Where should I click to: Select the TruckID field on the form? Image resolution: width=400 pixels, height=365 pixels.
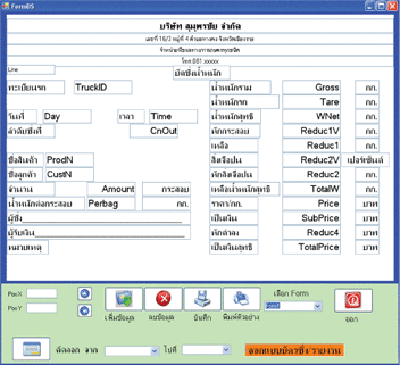tap(103, 87)
